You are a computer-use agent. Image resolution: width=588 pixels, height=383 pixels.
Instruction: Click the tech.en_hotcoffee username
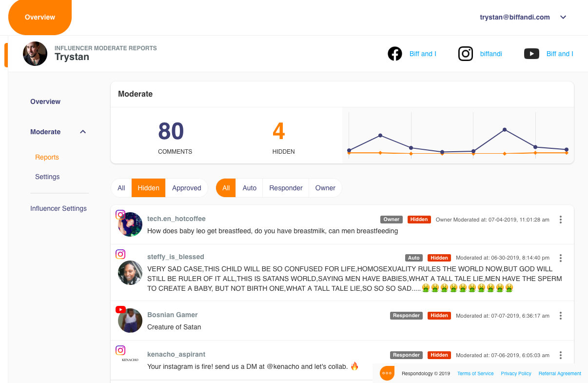tap(176, 219)
